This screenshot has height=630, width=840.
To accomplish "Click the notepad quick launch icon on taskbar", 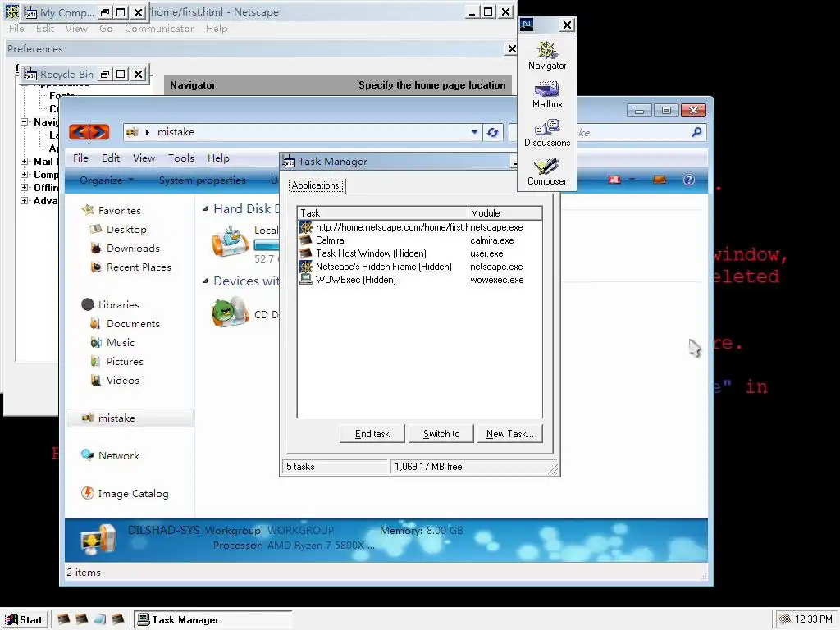I will pyautogui.click(x=99, y=619).
